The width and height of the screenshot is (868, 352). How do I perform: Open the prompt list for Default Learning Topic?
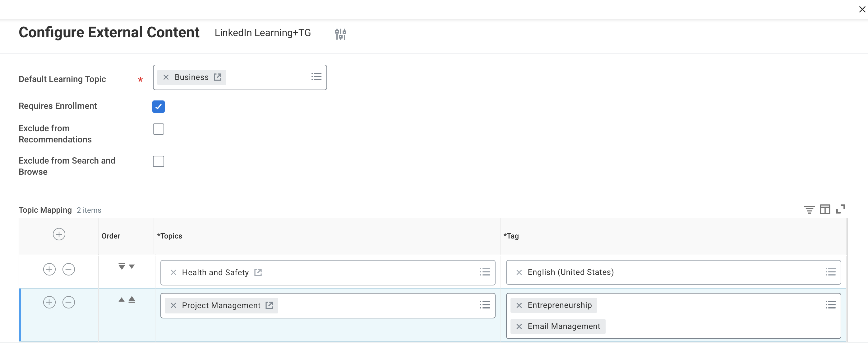point(316,77)
